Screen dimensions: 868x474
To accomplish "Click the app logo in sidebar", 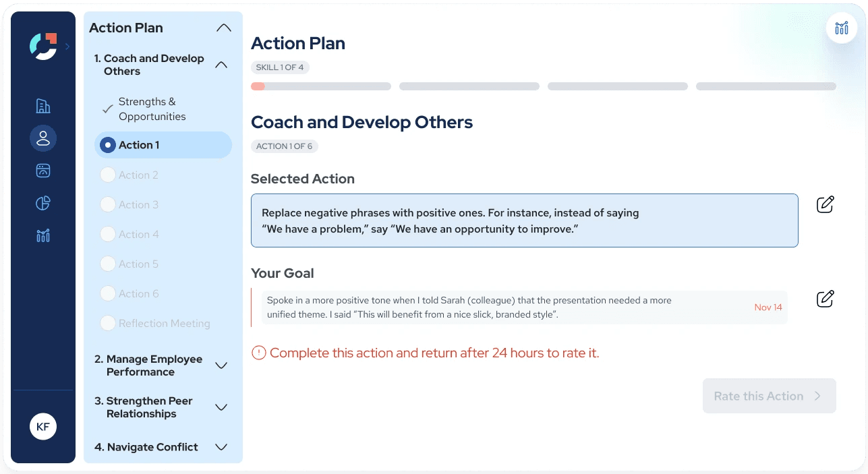I will pyautogui.click(x=43, y=46).
